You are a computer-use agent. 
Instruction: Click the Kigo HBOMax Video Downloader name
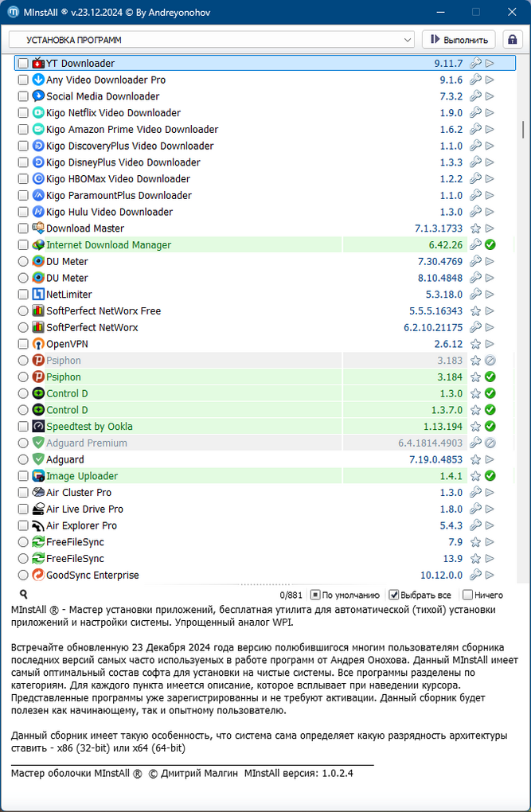pyautogui.click(x=118, y=179)
